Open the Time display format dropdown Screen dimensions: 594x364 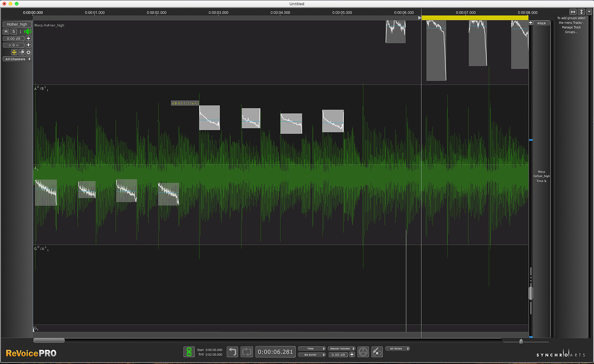(x=312, y=348)
